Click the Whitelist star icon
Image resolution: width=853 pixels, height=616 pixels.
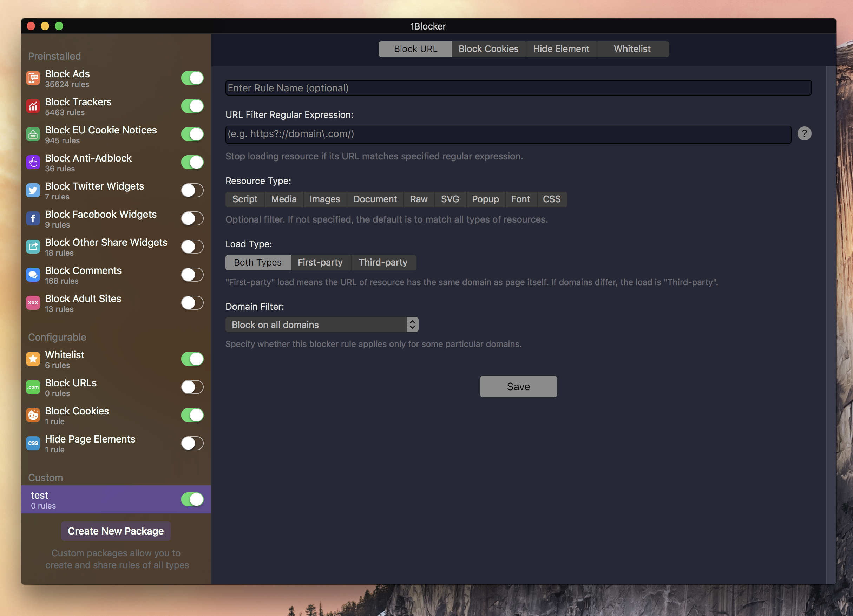(33, 359)
